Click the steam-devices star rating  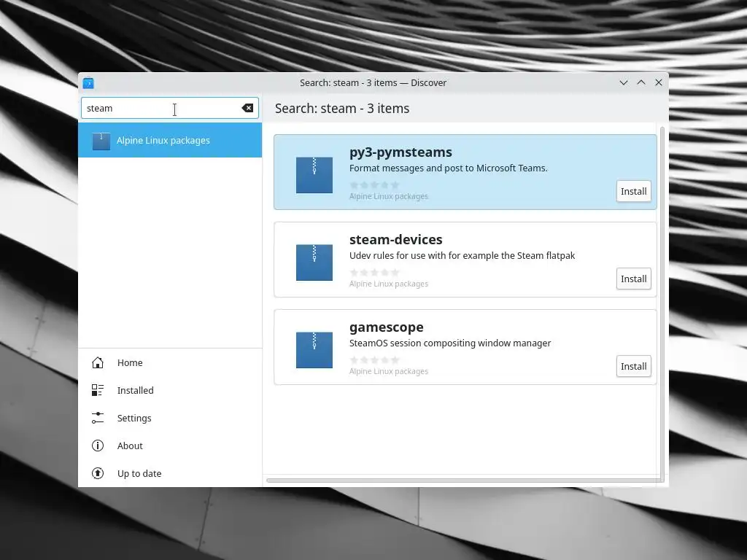tap(374, 273)
